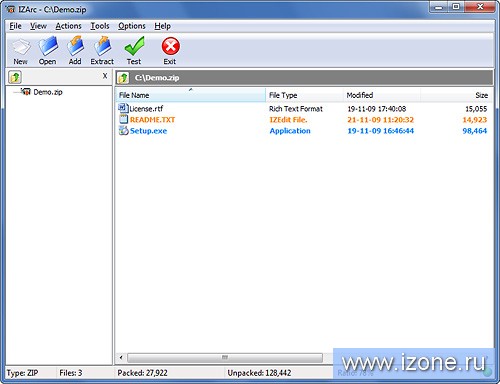Image resolution: width=500 pixels, height=384 pixels.
Task: Click the Rich Text Format type cell
Action: (x=296, y=109)
